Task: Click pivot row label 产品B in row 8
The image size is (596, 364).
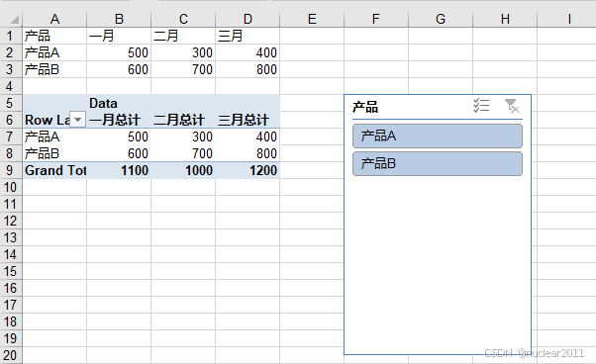Action: click(x=54, y=153)
